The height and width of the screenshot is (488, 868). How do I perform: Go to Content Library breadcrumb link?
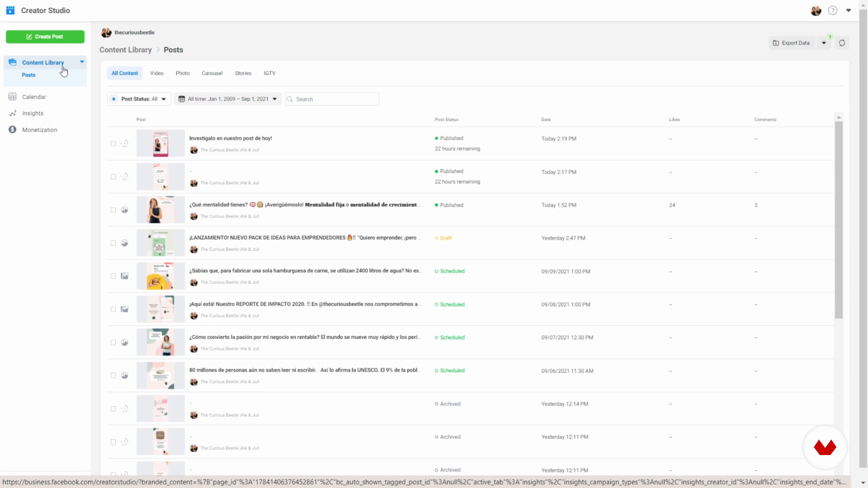pos(126,50)
